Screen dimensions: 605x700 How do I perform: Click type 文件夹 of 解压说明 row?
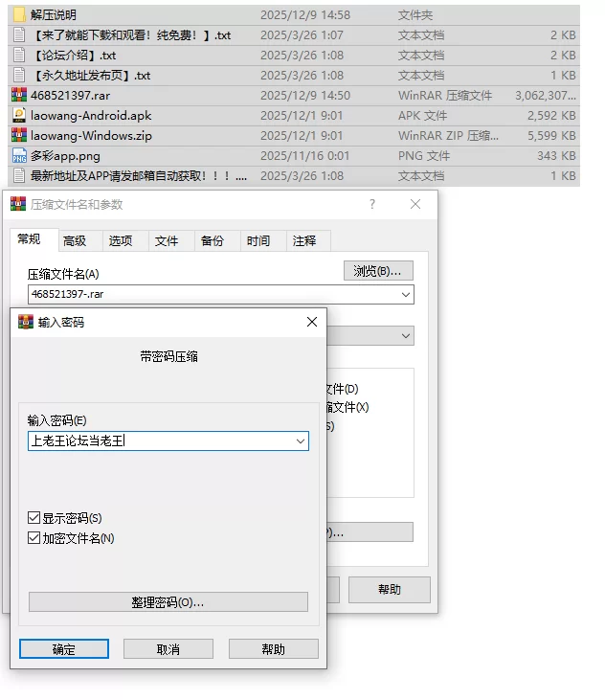click(415, 15)
